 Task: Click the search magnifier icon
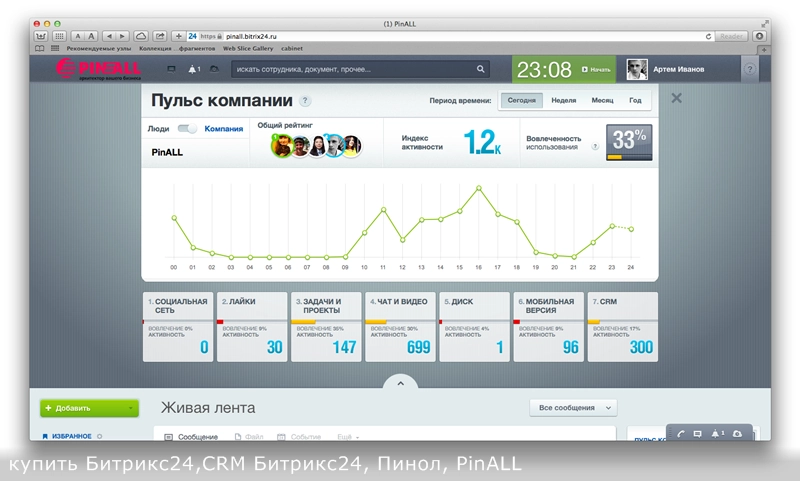pyautogui.click(x=480, y=69)
